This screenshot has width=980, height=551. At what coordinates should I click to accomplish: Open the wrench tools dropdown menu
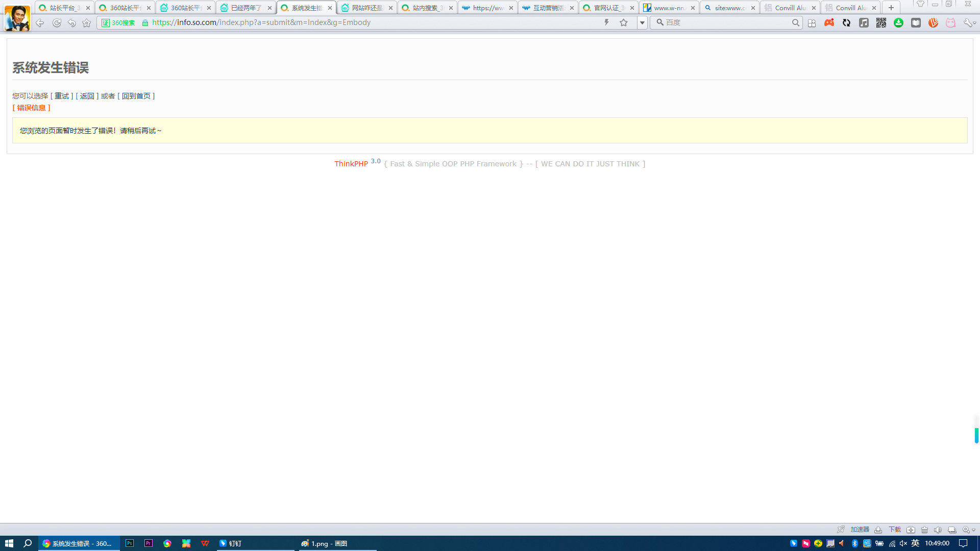pyautogui.click(x=969, y=23)
